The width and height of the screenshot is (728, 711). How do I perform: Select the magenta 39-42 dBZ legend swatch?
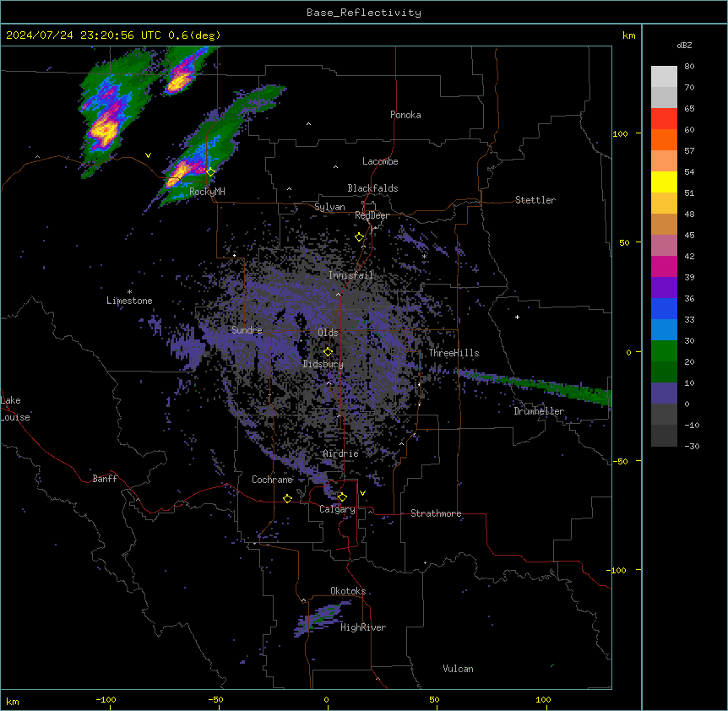click(664, 266)
